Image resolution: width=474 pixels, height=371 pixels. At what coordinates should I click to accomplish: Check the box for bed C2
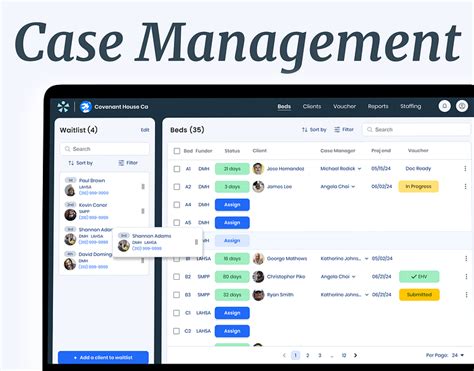pos(177,331)
